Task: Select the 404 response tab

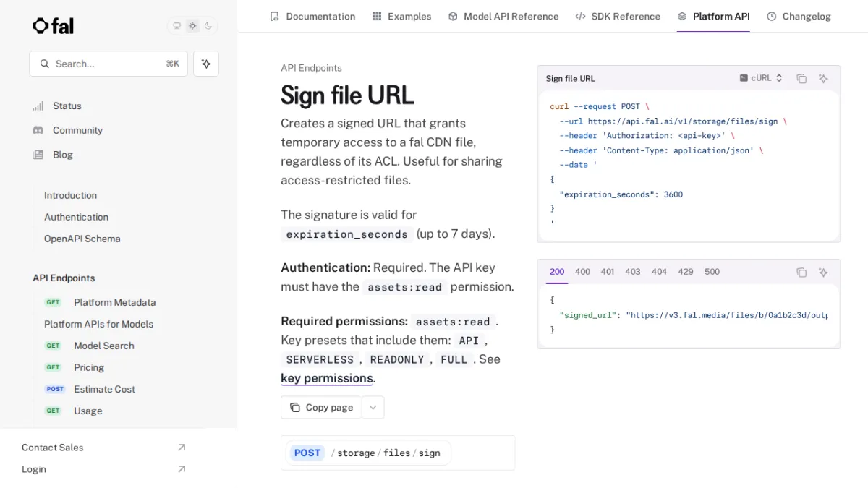Action: point(659,272)
